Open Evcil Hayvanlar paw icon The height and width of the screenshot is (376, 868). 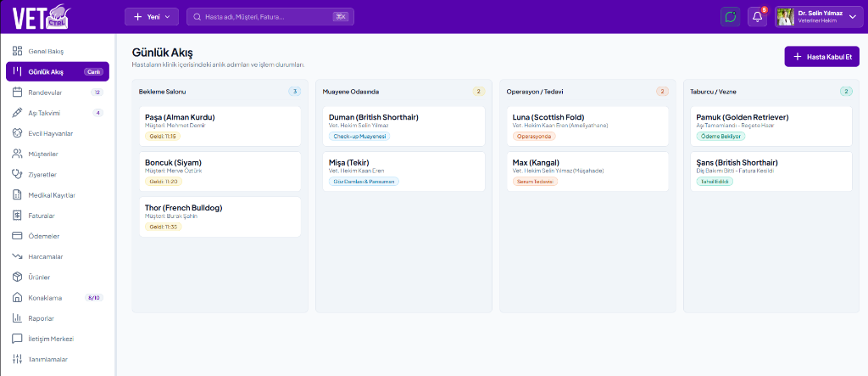point(17,133)
